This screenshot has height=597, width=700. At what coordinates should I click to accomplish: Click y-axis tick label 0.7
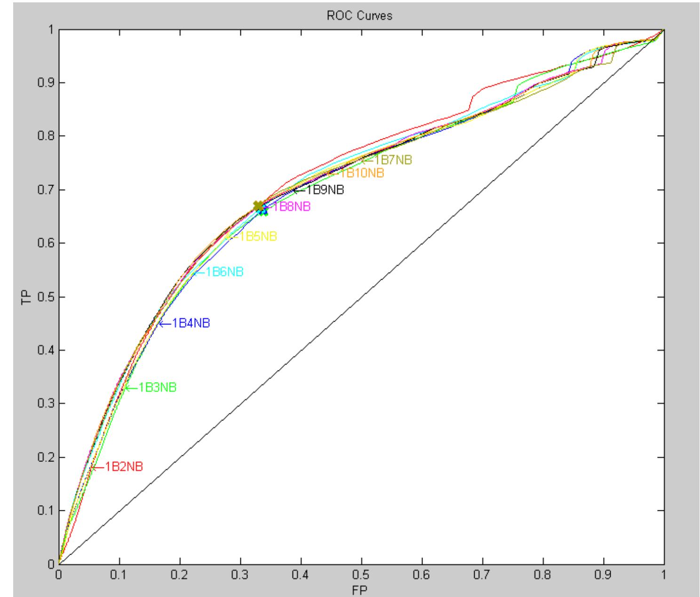point(45,190)
